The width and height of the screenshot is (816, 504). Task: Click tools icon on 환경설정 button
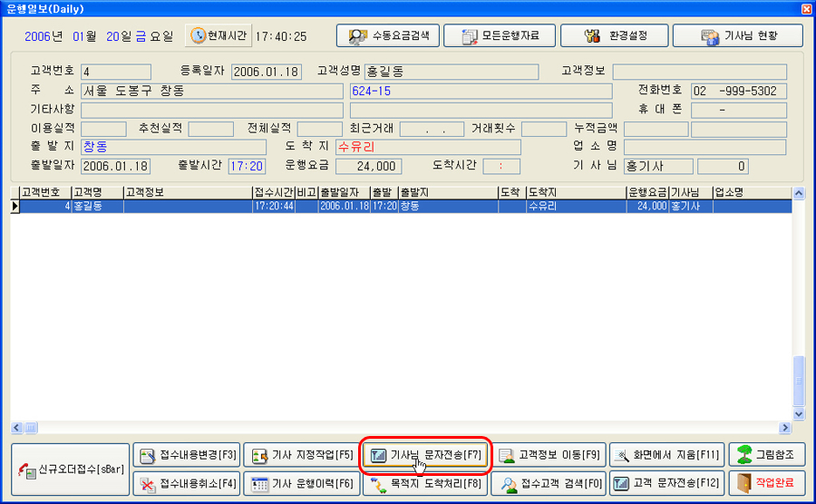point(592,36)
